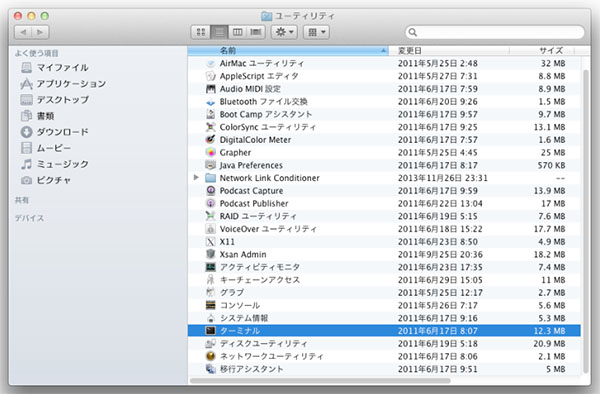600x394 pixels.
Task: Click the アクティビティモニタ icon
Action: 210,267
